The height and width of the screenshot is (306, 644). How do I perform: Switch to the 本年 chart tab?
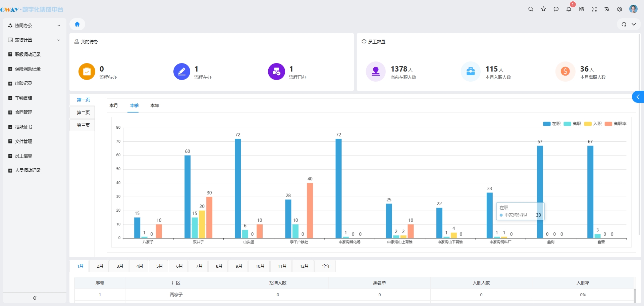point(155,105)
